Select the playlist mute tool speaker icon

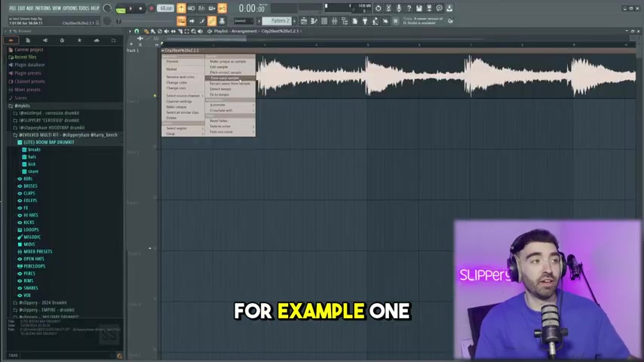(x=167, y=31)
